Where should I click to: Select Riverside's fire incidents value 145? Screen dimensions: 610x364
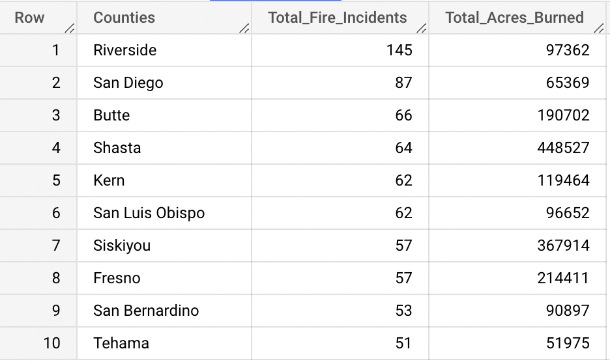(399, 50)
